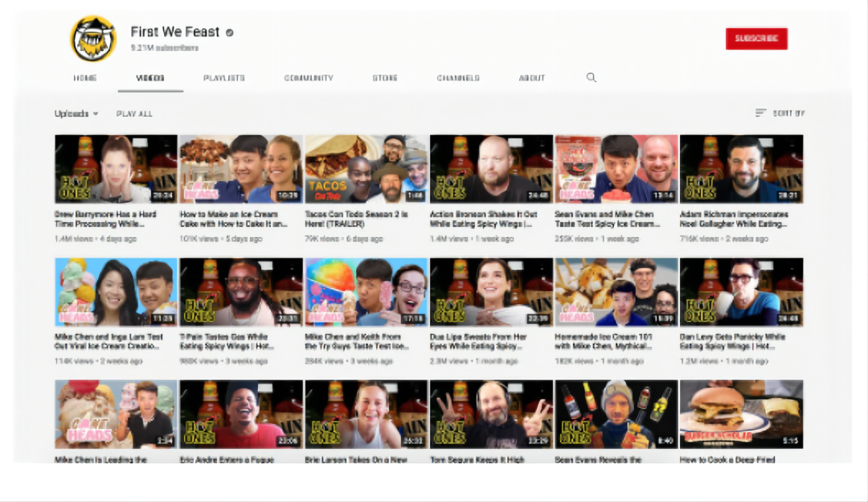Open the Tom Segura Hot Ones thumbnail
The height and width of the screenshot is (502, 868).
(491, 414)
